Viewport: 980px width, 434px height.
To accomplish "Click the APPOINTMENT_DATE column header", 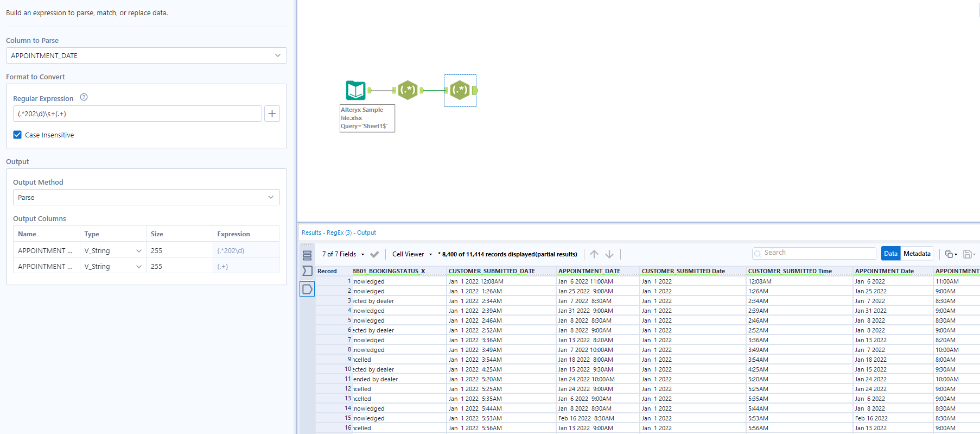I will 589,271.
